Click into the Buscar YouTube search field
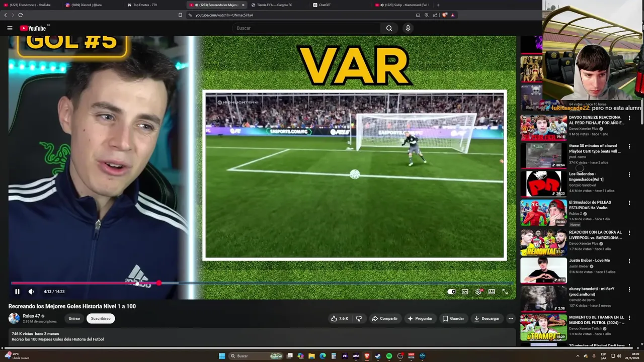The image size is (644, 362). pos(307,28)
